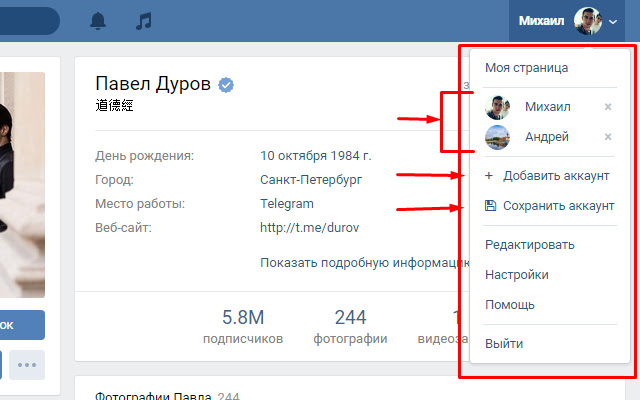Remove the Михаил account with its X

coord(608,107)
